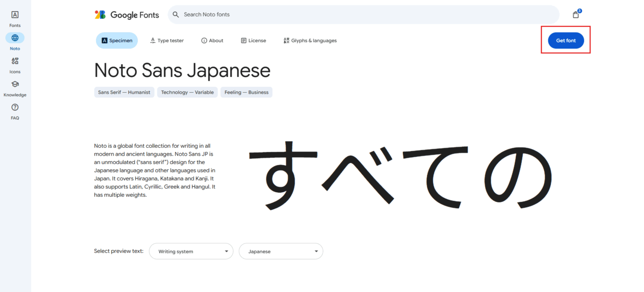The width and height of the screenshot is (644, 292).
Task: Focus the Search Noto fonts field
Action: point(367,15)
